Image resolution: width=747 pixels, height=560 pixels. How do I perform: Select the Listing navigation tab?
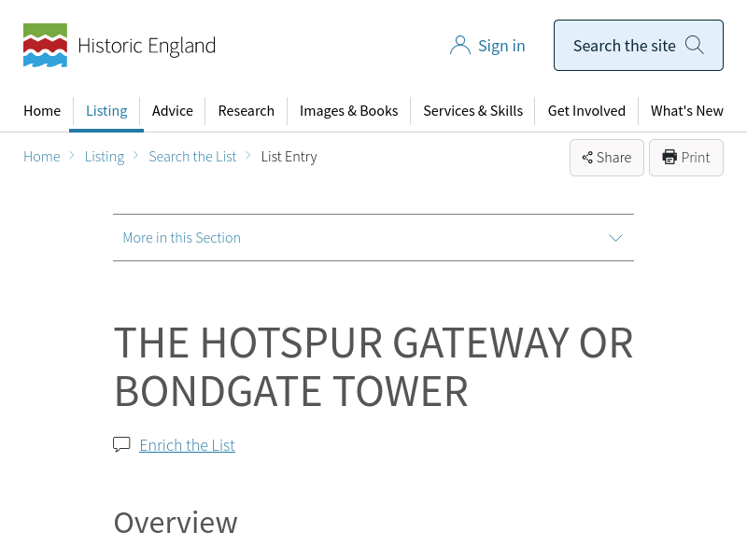coord(106,111)
